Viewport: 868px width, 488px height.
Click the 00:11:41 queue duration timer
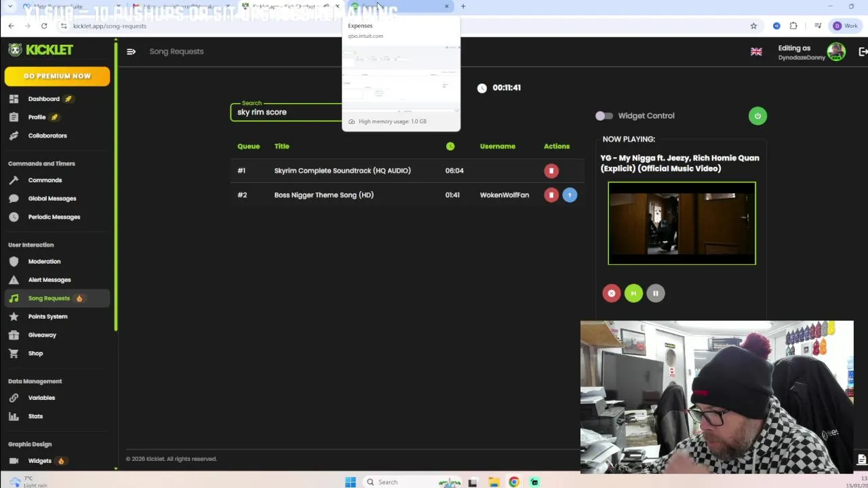click(507, 88)
